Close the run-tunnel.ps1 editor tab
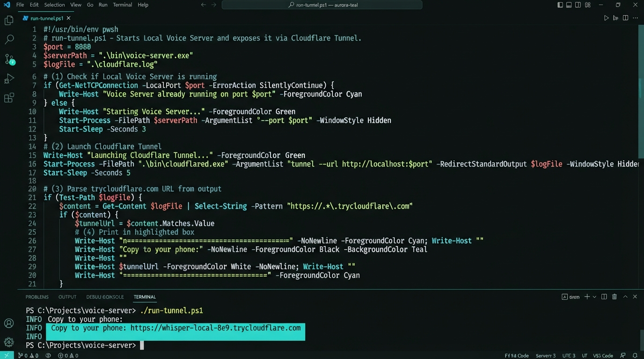This screenshot has height=359, width=644. pyautogui.click(x=69, y=18)
